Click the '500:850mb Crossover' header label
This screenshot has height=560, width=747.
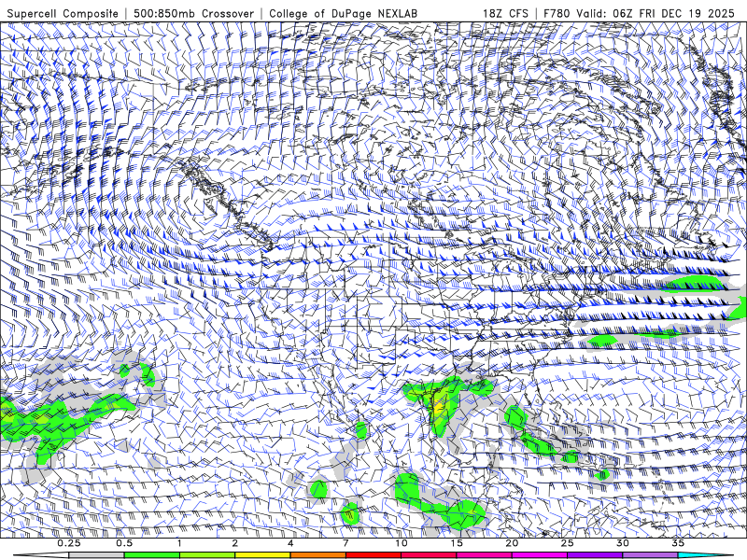click(x=194, y=13)
